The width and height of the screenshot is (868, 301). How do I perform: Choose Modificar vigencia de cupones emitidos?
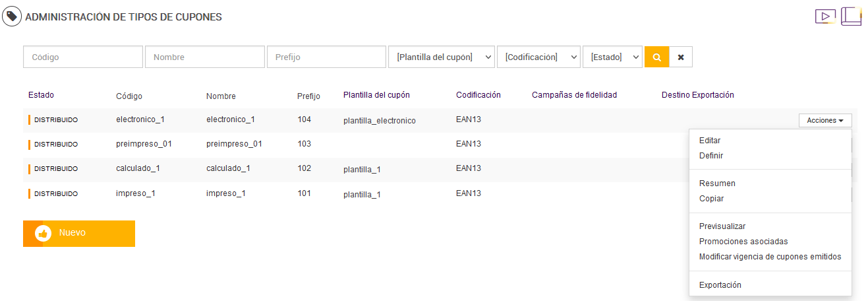pyautogui.click(x=770, y=257)
